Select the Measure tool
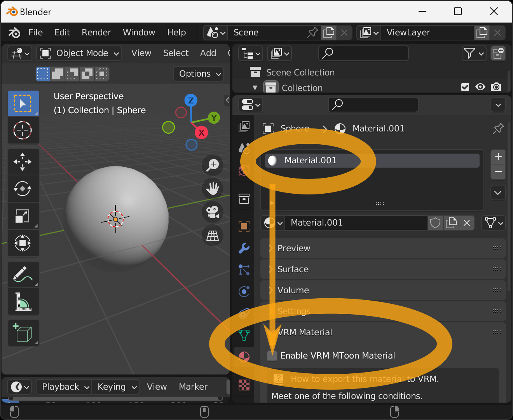The height and width of the screenshot is (420, 513). click(x=23, y=301)
